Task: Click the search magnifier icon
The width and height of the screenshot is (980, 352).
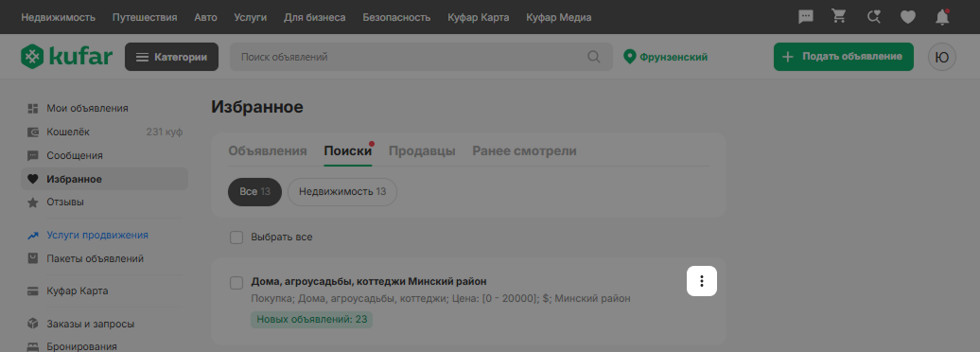Action: coord(594,57)
